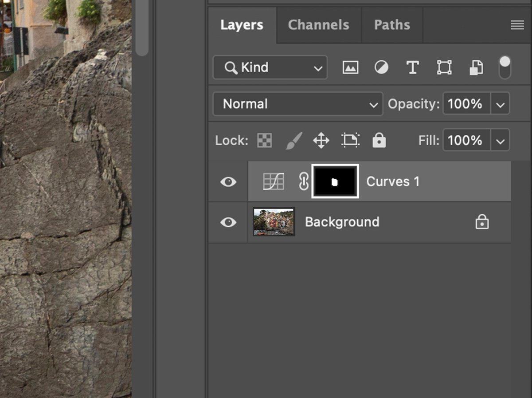Open the Normal blend mode dropdown

click(x=297, y=104)
